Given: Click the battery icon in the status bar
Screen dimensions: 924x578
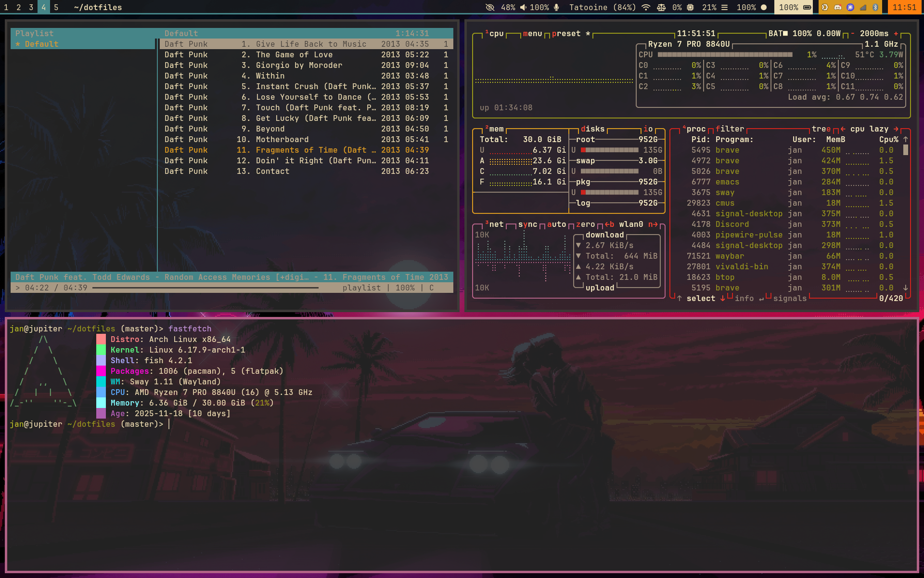Looking at the screenshot, I should 808,7.
